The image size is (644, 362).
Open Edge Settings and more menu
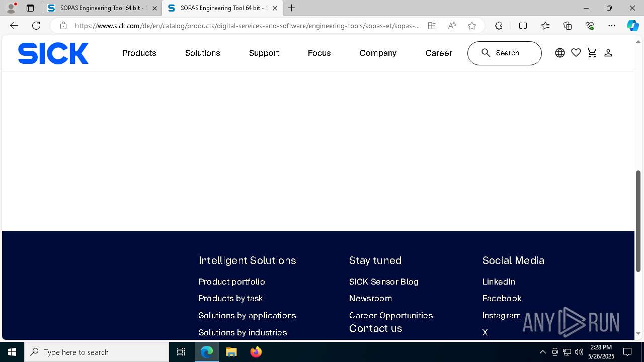(x=612, y=26)
